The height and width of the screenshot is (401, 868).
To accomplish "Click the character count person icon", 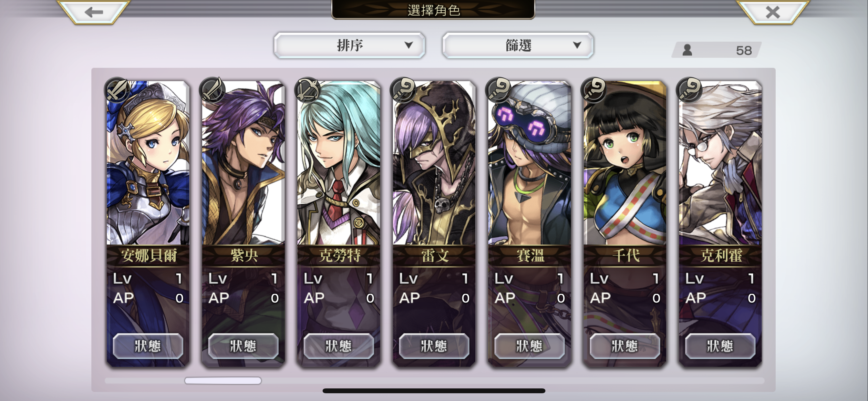I will pos(687,50).
